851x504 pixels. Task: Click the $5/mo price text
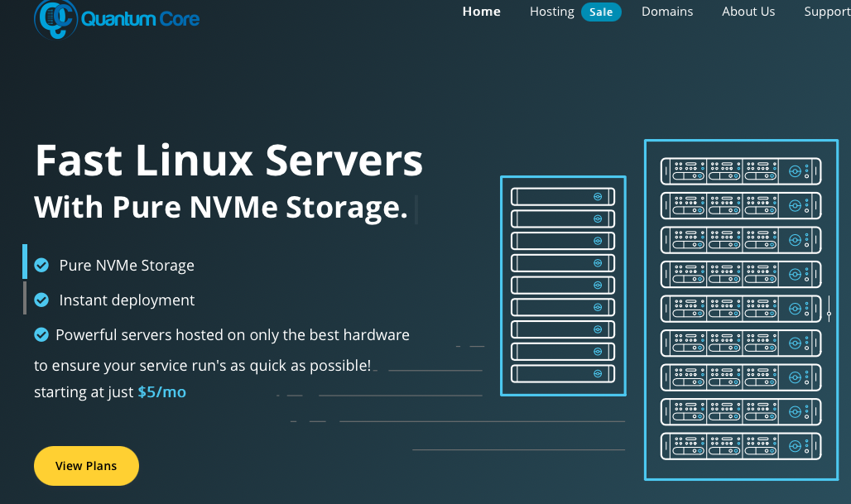tap(161, 392)
